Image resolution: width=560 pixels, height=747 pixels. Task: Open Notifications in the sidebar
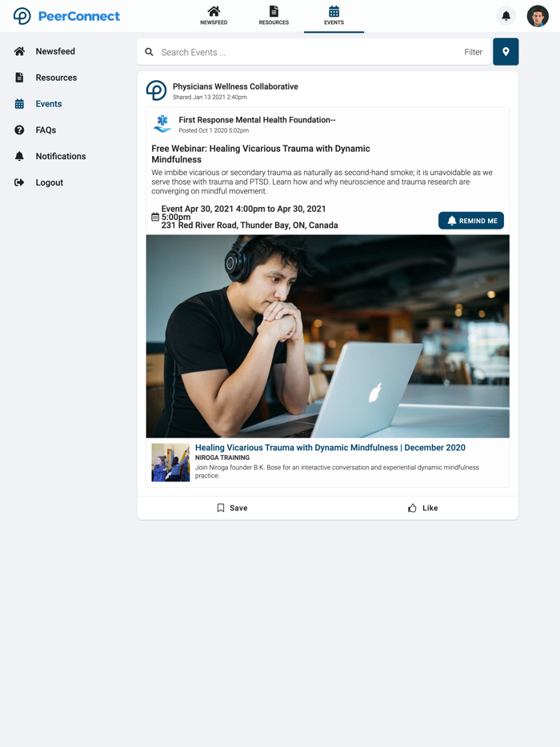click(x=61, y=156)
